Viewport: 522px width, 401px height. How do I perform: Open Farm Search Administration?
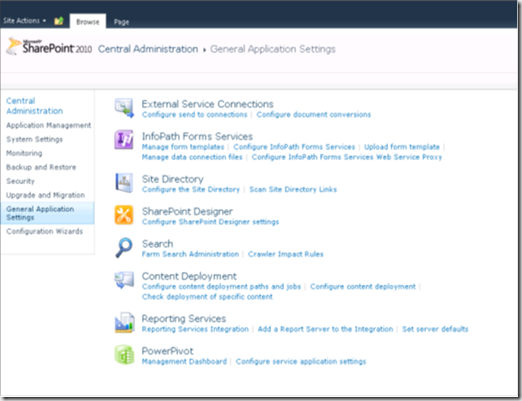point(190,254)
